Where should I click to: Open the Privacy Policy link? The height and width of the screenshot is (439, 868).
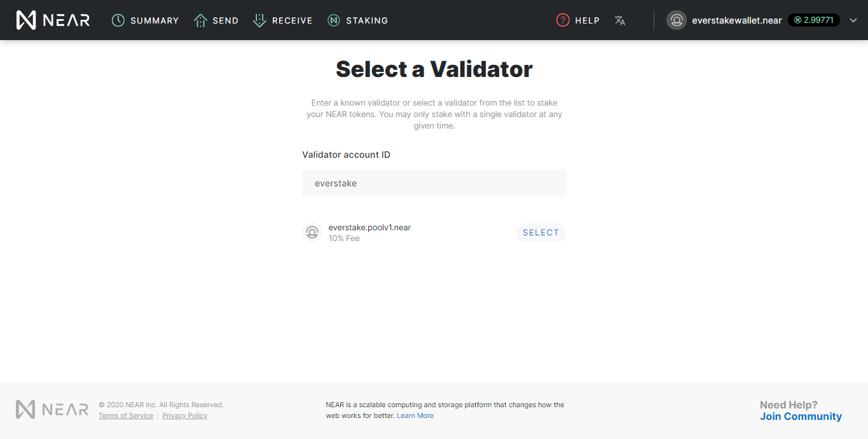click(185, 415)
